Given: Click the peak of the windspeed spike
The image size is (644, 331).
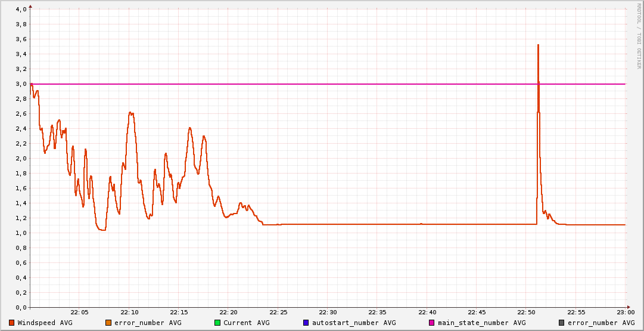Looking at the screenshot, I should (538, 45).
